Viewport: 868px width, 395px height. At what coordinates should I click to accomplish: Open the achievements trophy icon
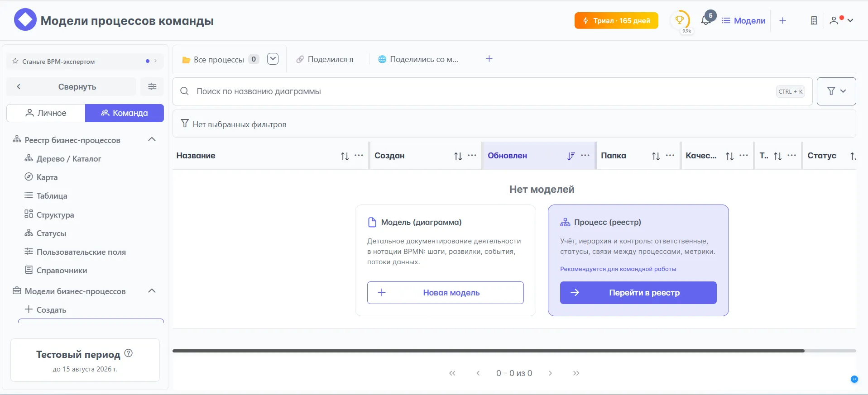click(x=679, y=20)
